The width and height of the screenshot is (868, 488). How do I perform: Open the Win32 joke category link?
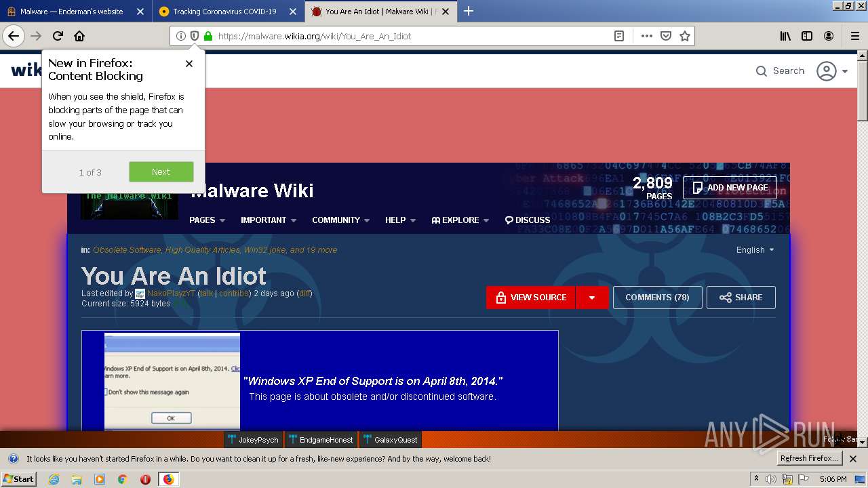tap(264, 250)
